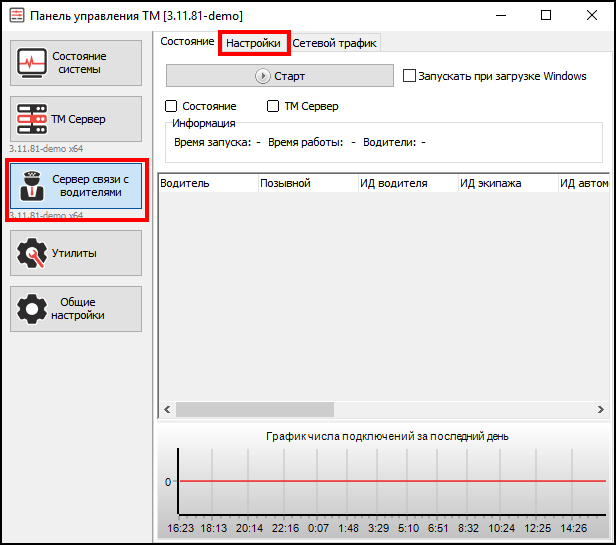Click the play icon on Старт button

[263, 76]
